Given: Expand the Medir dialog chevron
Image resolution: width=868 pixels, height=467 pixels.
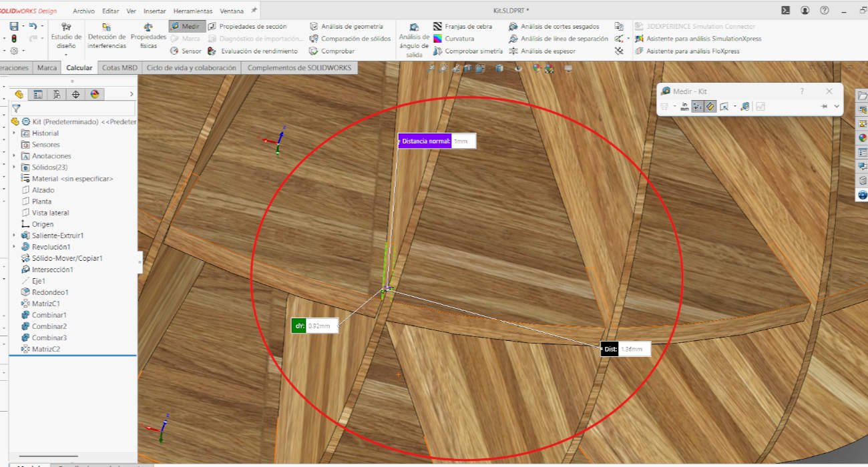Looking at the screenshot, I should (x=837, y=106).
